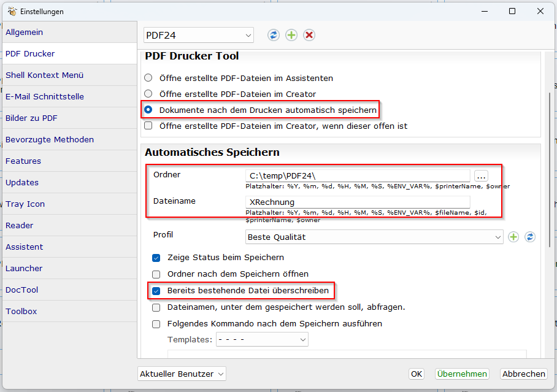The width and height of the screenshot is (557, 392).
Task: Click the blue refresh icon beside PDF24 dropdown
Action: 273,35
